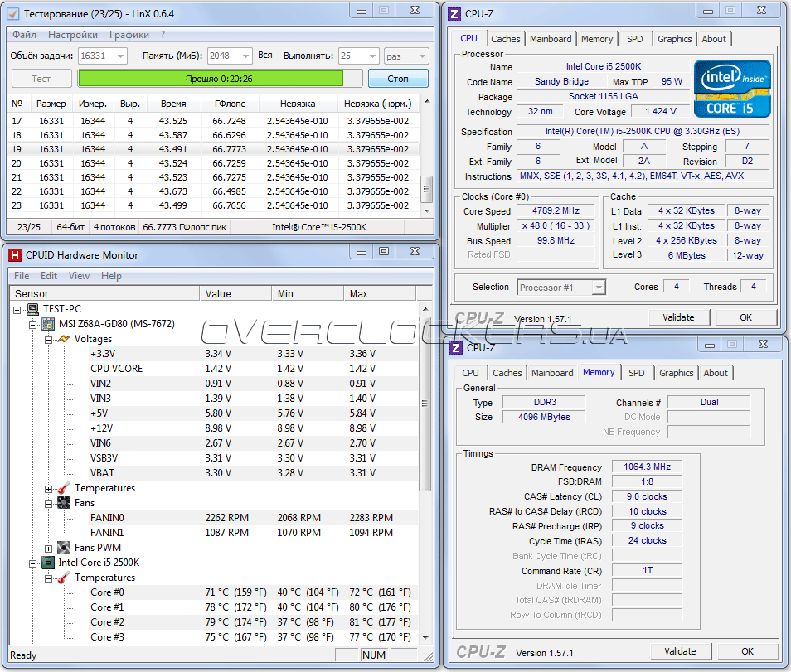The image size is (791, 672).
Task: Click the LinX checkmark icon in title bar
Action: [12, 13]
